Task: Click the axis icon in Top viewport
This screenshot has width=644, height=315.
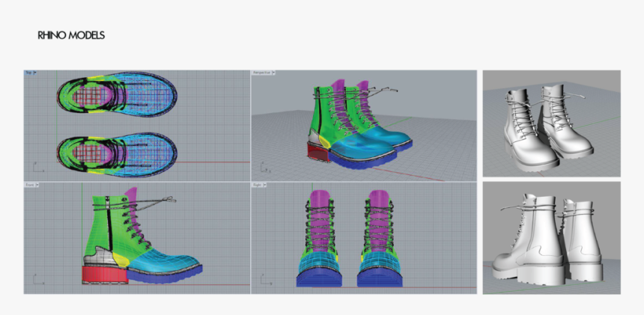Action: tap(38, 167)
